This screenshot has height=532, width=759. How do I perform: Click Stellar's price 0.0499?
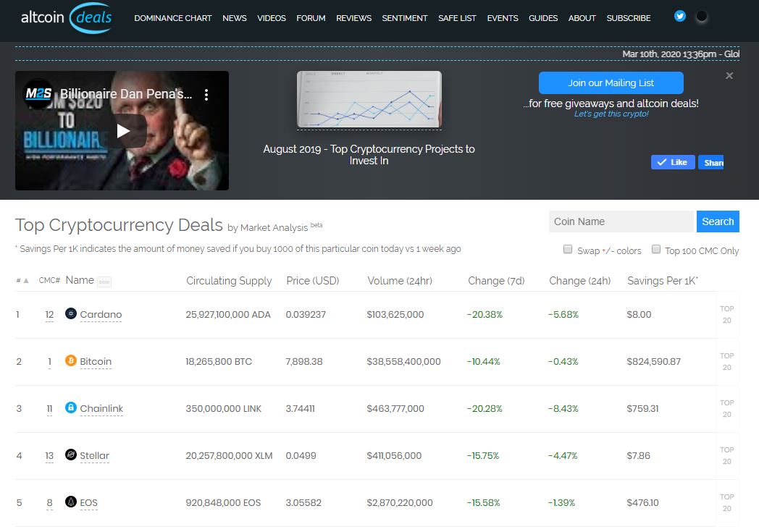click(x=301, y=455)
